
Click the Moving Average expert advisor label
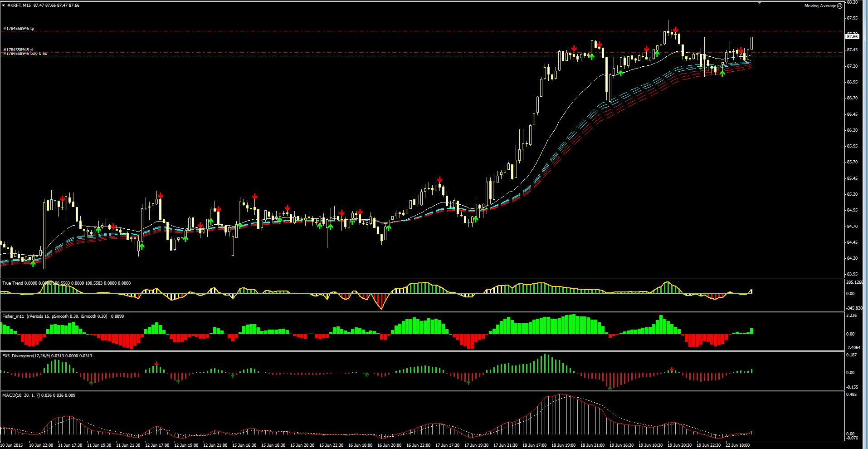click(820, 6)
